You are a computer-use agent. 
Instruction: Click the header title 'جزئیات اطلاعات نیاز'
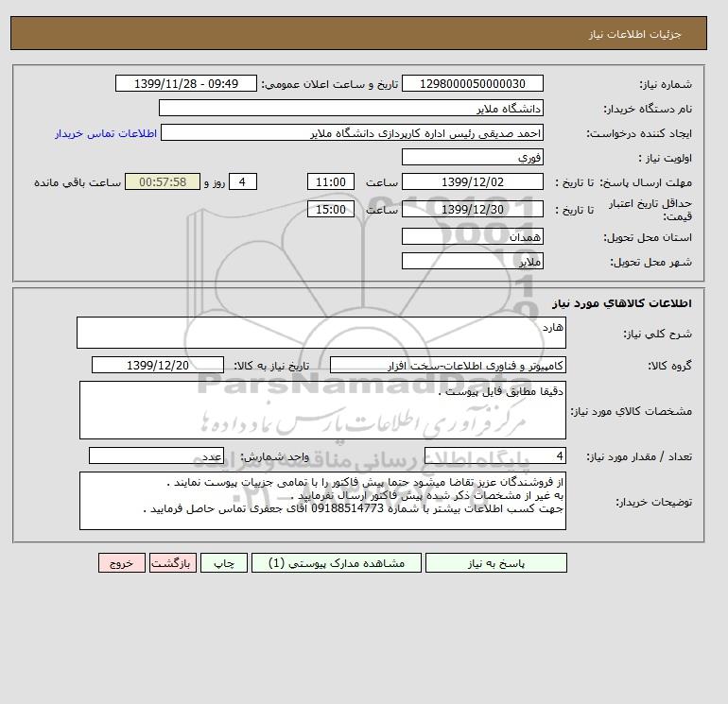[x=634, y=34]
